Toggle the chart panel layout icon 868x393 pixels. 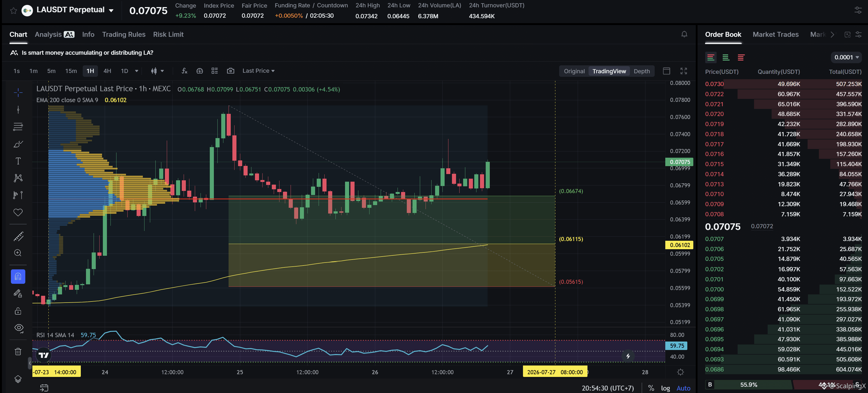(x=666, y=71)
